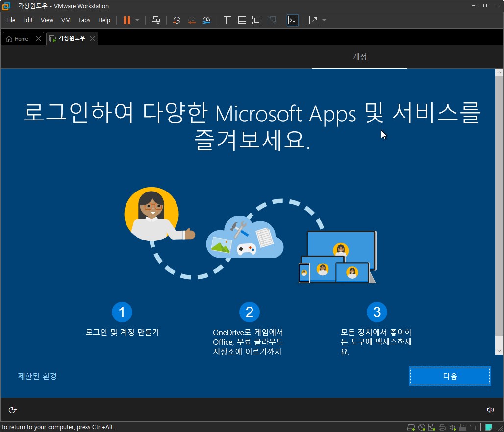Open the File menu
Viewport: 504px width, 432px height.
[x=11, y=20]
